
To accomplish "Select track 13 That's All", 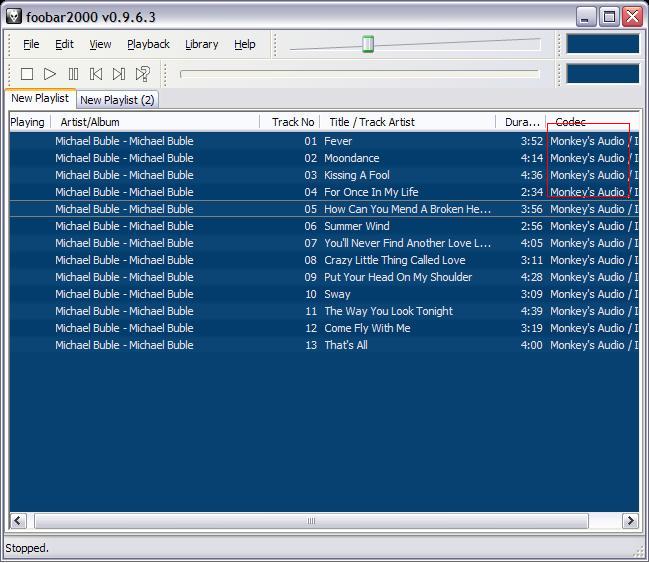I will [x=324, y=345].
